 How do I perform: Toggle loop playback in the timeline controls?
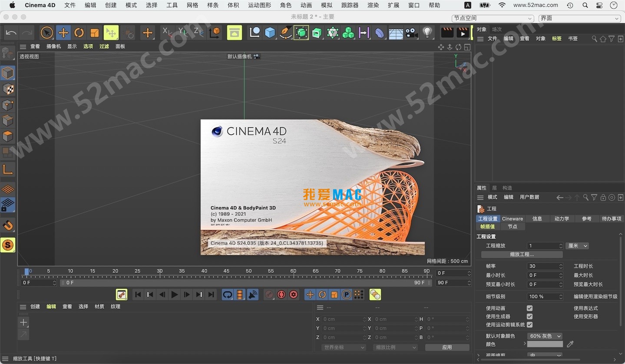pyautogui.click(x=228, y=295)
